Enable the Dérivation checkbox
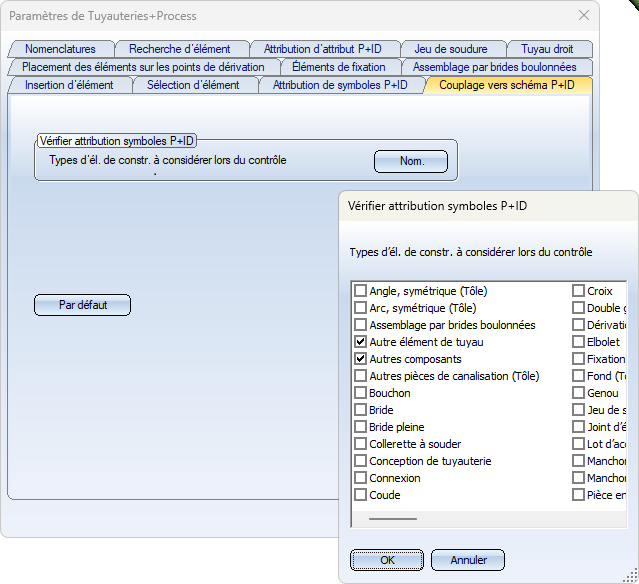The width and height of the screenshot is (639, 584). (x=578, y=325)
